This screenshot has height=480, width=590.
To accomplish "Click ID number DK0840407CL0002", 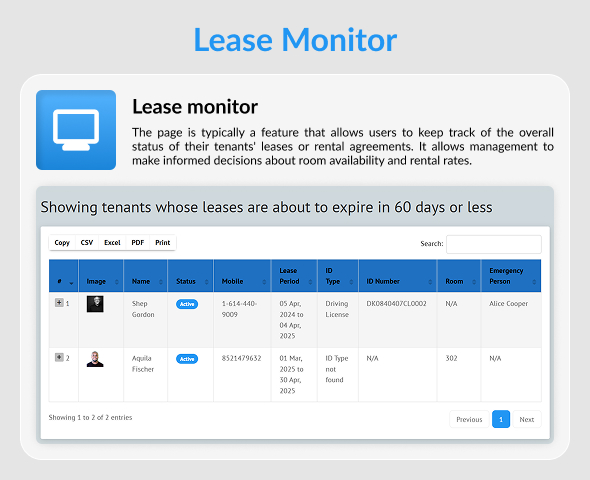I will 397,304.
